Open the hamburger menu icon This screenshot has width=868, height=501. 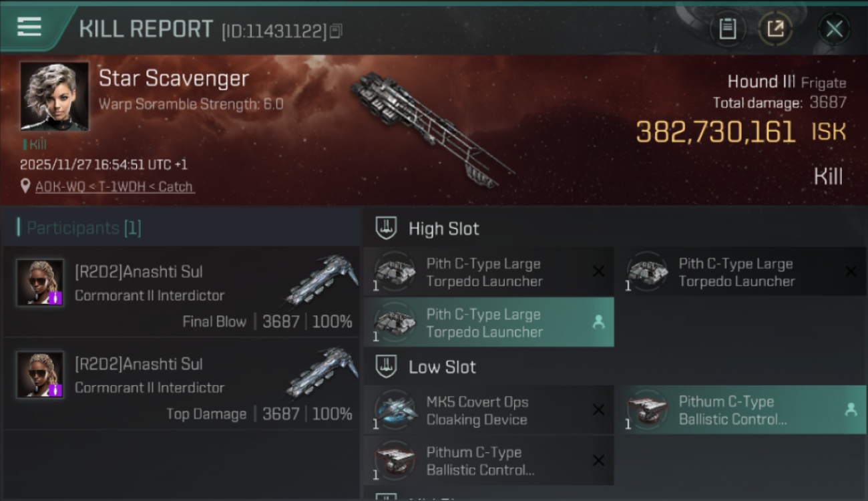(x=29, y=27)
